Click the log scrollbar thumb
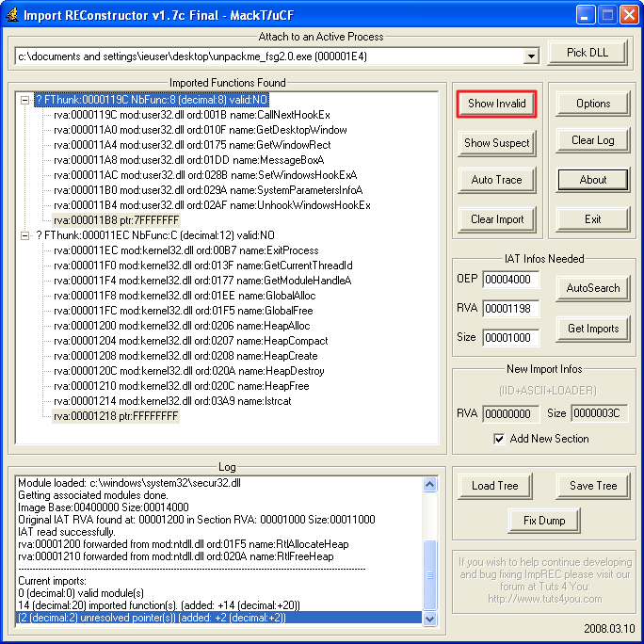 (429, 575)
